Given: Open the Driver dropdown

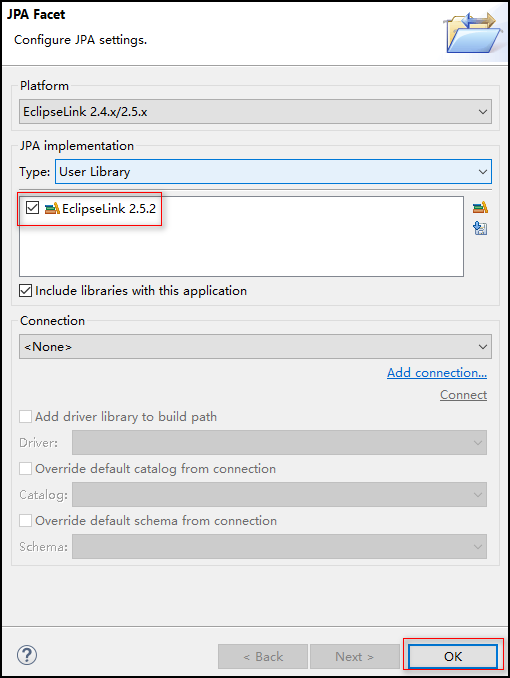Looking at the screenshot, I should pos(279,443).
